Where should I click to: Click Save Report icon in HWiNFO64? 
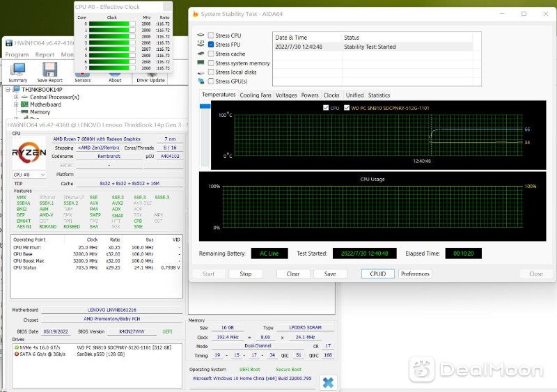(49, 72)
